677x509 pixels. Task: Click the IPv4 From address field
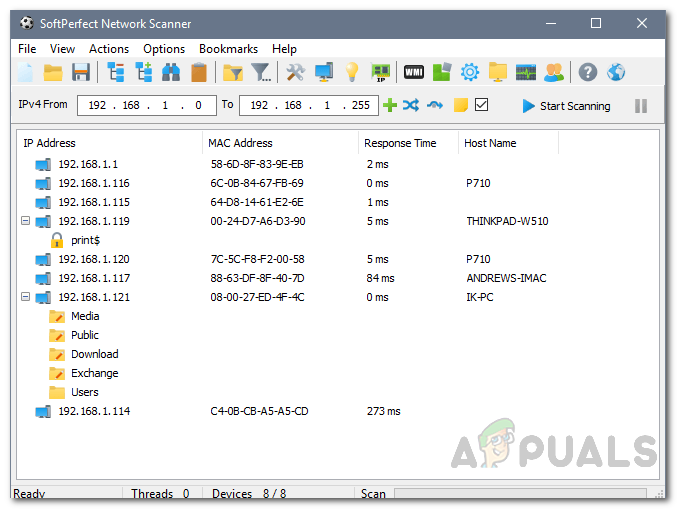pyautogui.click(x=147, y=105)
